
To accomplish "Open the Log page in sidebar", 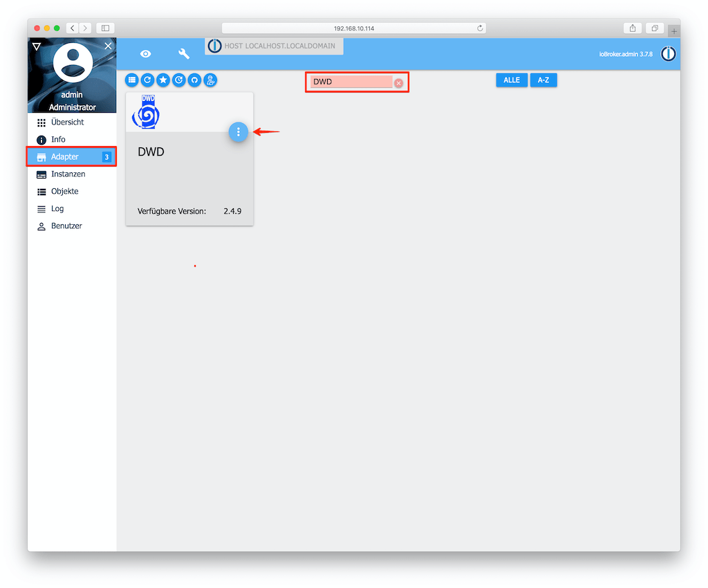I will tap(71, 209).
